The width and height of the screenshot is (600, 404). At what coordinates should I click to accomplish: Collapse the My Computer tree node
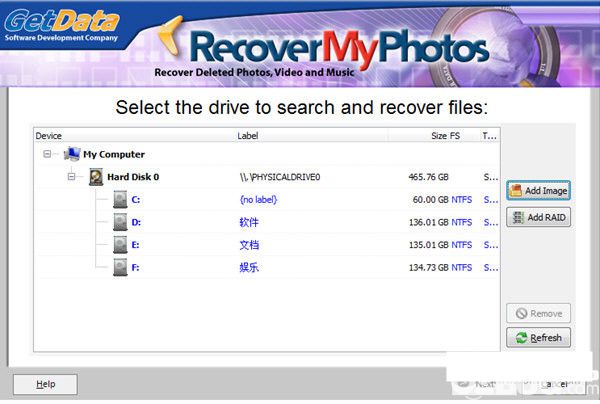click(47, 154)
